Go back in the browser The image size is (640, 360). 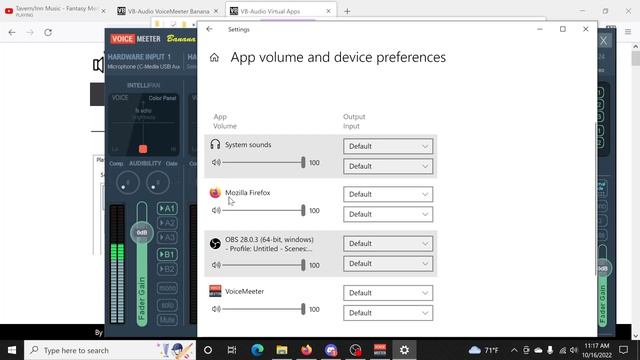(x=12, y=32)
